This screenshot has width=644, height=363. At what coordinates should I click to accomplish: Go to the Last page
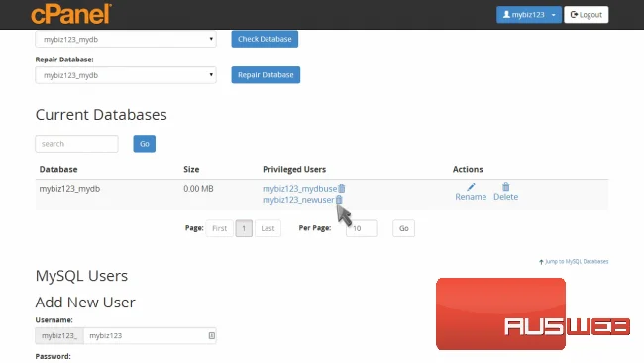[268, 228]
